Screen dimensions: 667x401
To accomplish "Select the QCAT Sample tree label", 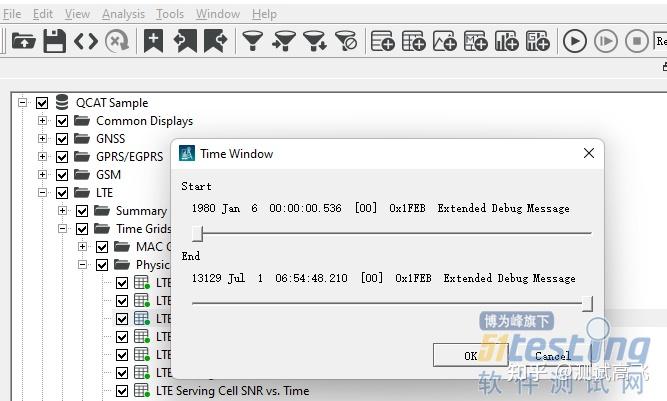I will point(112,103).
